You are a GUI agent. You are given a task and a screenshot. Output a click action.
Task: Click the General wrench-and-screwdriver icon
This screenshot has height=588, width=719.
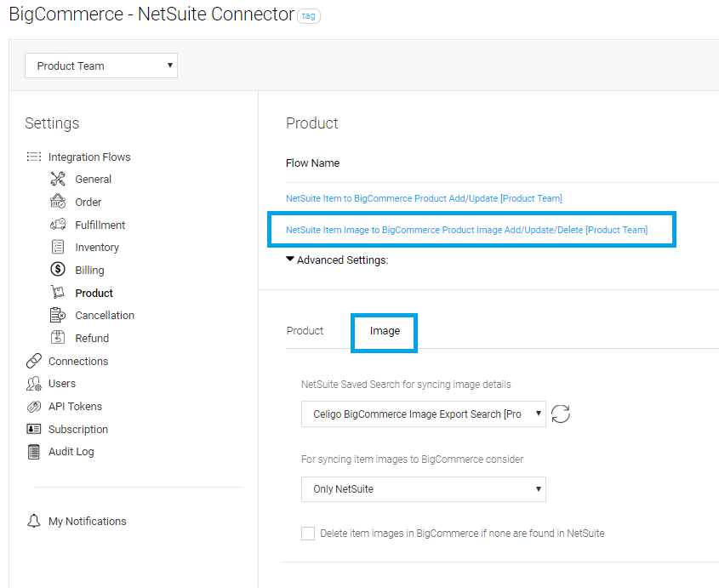point(58,179)
